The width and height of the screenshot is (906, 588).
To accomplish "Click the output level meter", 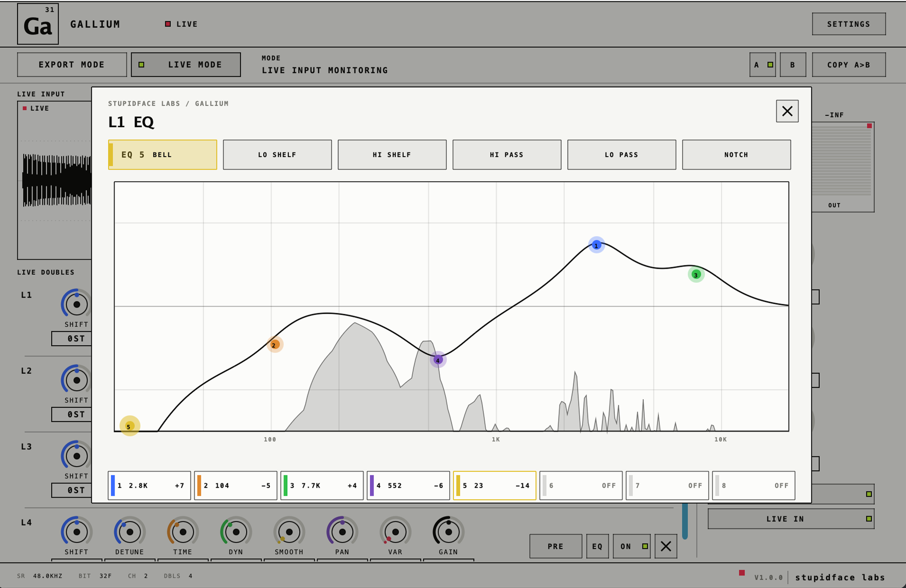I will click(843, 167).
